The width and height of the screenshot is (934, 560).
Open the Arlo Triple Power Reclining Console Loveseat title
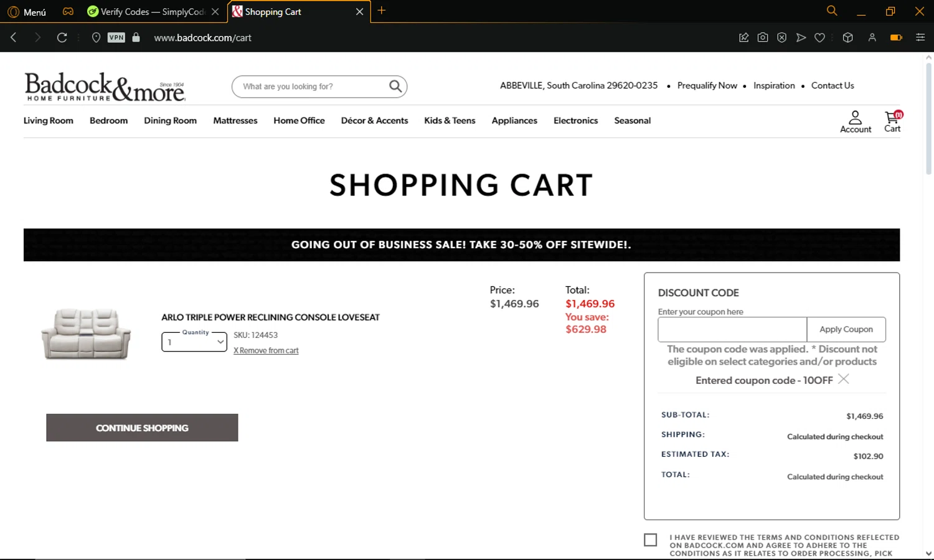coord(270,317)
